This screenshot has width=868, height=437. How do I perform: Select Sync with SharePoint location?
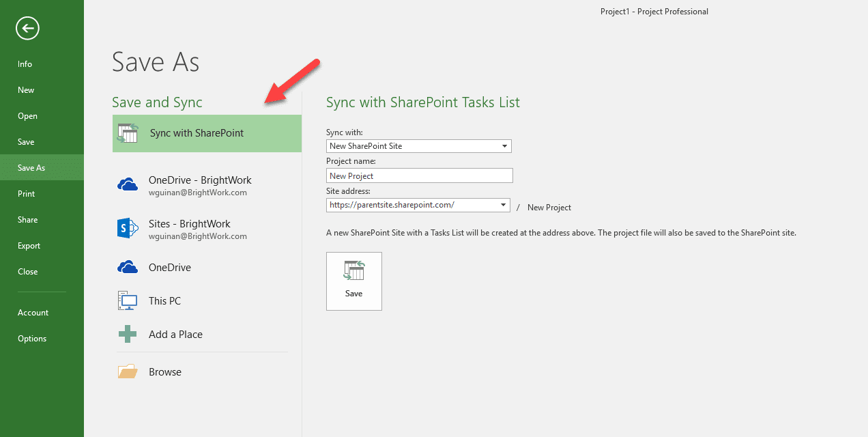click(207, 133)
